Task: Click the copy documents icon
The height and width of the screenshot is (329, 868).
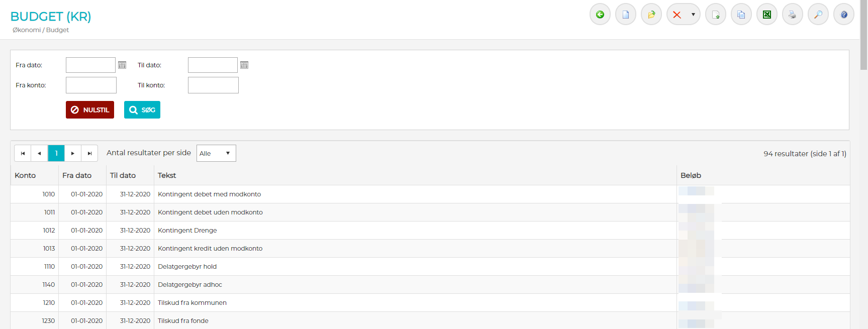Action: coord(741,15)
